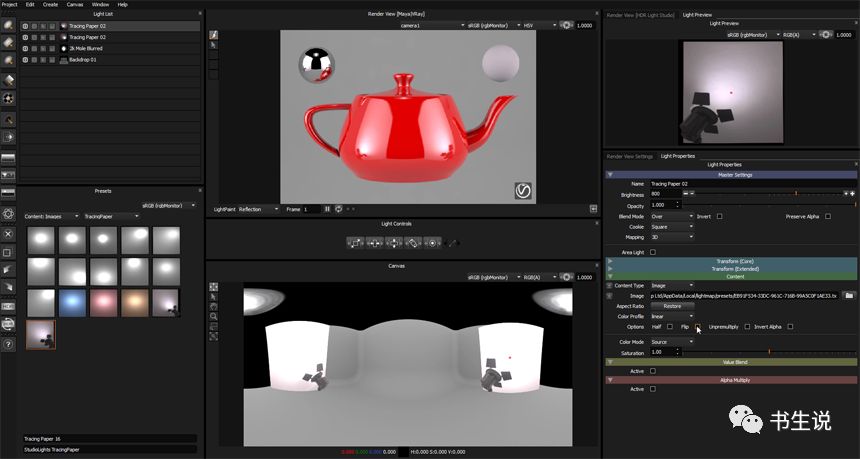
Task: Tick the Half option checkbox
Action: click(670, 327)
